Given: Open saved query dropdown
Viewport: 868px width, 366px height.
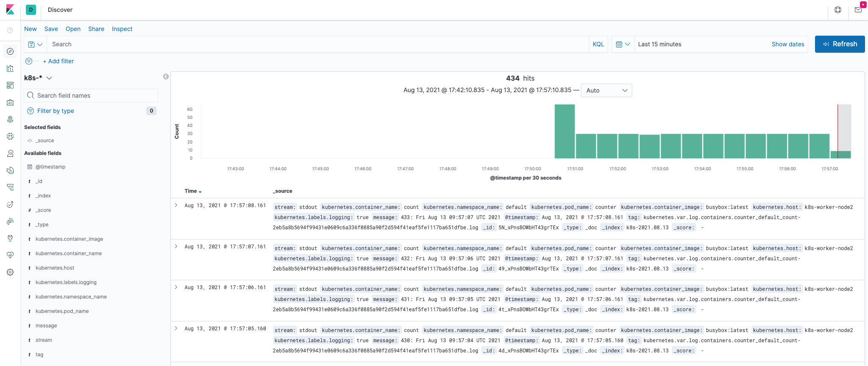Looking at the screenshot, I should (x=35, y=44).
